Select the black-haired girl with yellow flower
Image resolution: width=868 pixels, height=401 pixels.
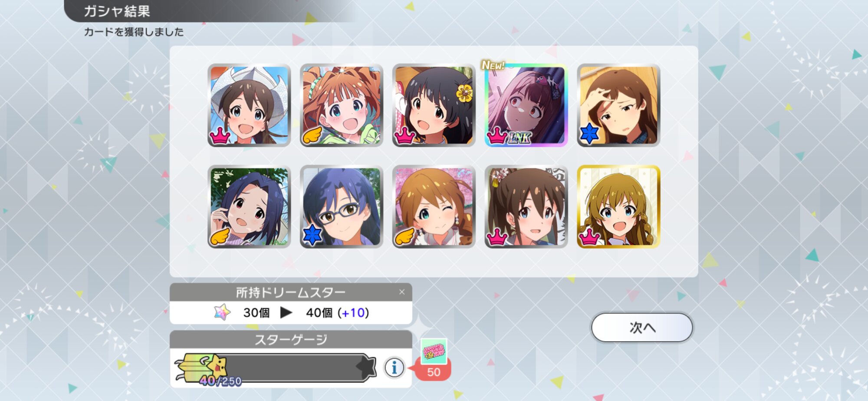coord(434,105)
